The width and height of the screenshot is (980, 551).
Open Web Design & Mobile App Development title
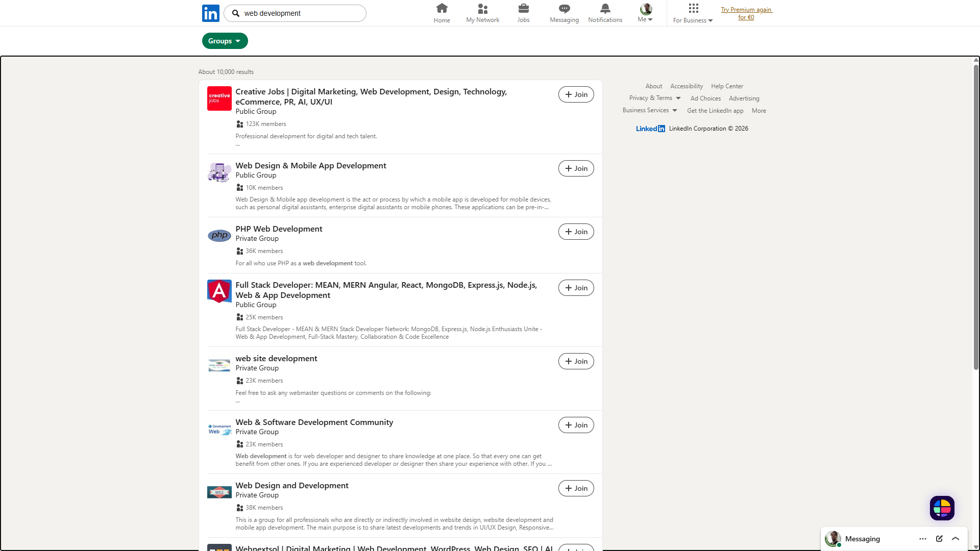click(311, 165)
